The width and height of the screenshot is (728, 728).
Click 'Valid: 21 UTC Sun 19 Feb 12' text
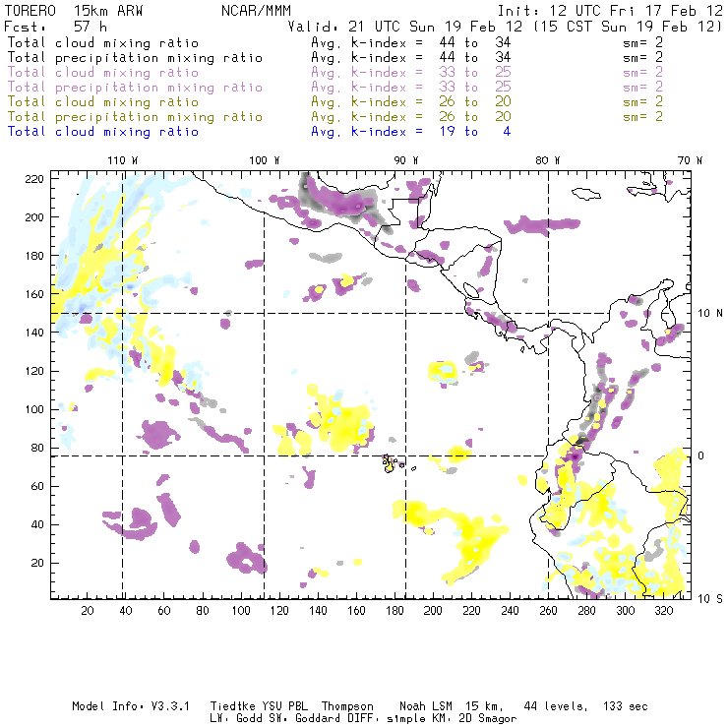pyautogui.click(x=405, y=27)
